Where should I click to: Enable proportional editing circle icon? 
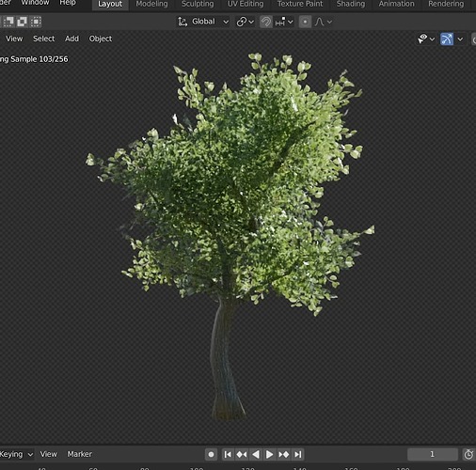(305, 22)
